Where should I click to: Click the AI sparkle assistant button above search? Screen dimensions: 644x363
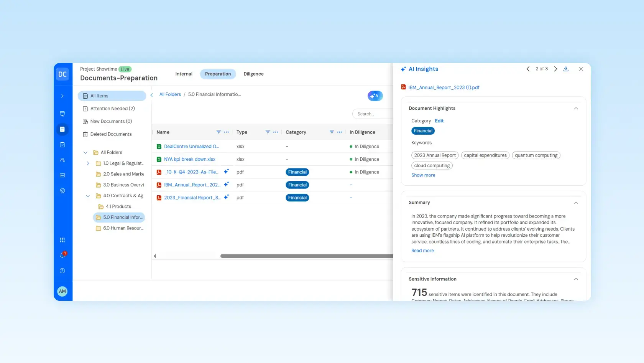(375, 96)
